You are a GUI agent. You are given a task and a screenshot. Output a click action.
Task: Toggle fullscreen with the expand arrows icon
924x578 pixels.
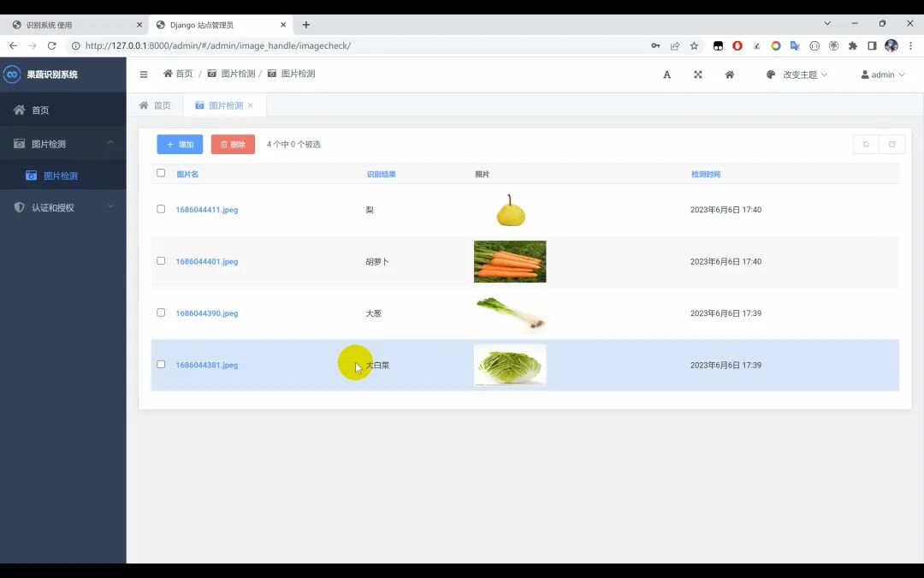(698, 74)
